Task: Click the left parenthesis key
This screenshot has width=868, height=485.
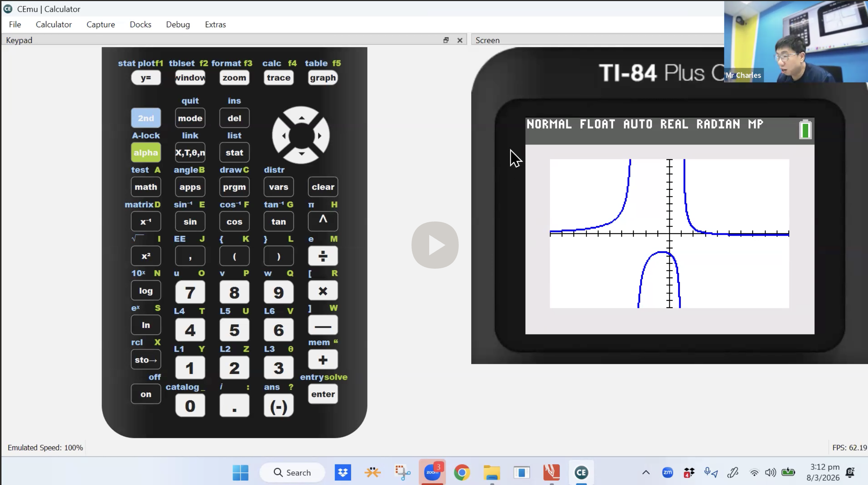Action: point(234,256)
